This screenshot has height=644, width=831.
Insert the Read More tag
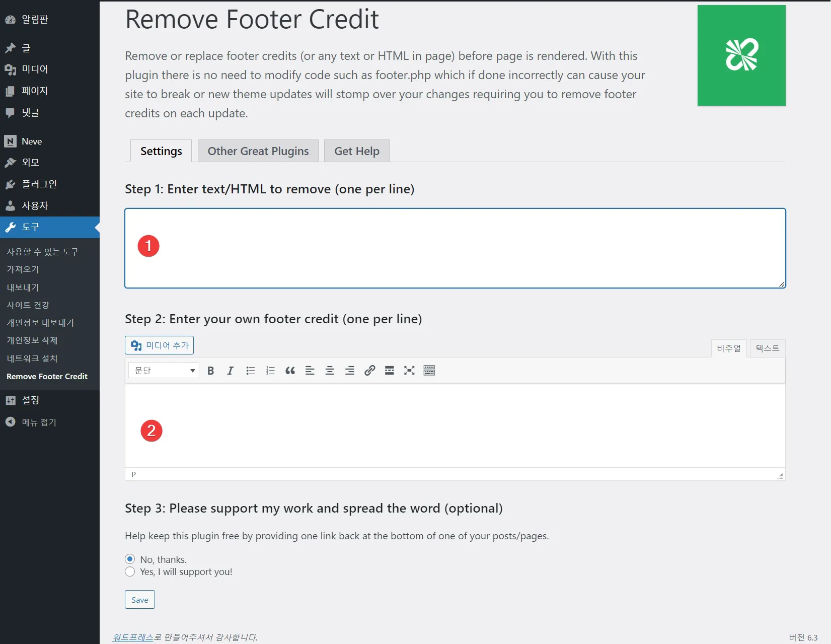[390, 371]
